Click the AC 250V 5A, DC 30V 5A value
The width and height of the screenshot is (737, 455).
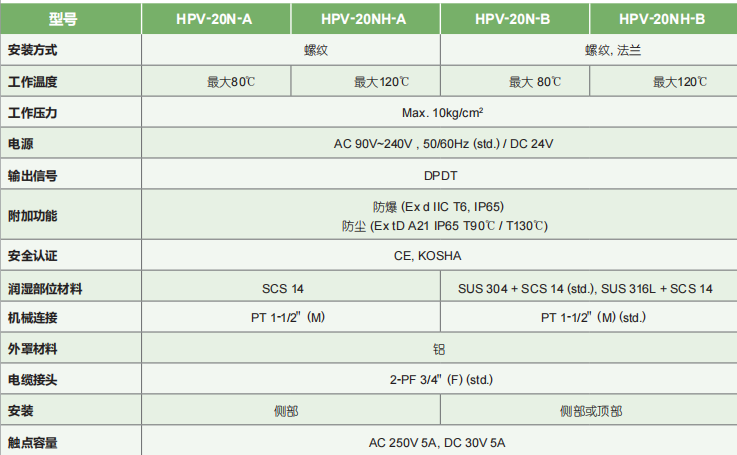coord(439,441)
